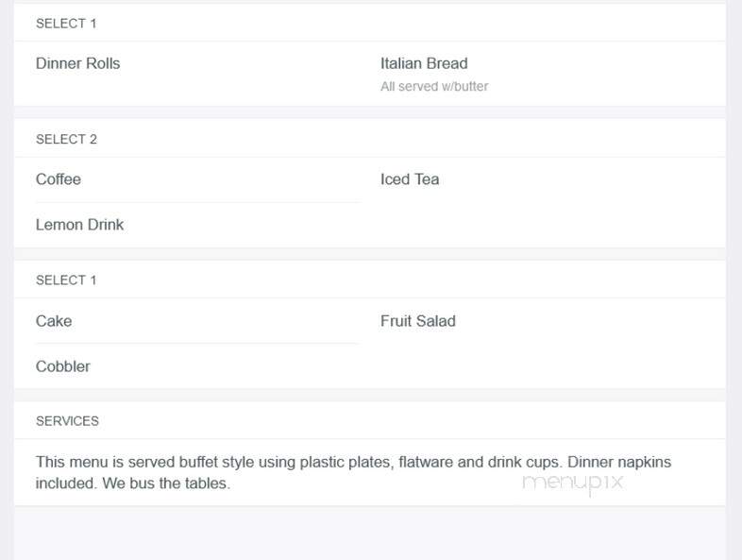Click the 'All served w/butter' note
This screenshot has height=560, width=742.
[x=434, y=87]
